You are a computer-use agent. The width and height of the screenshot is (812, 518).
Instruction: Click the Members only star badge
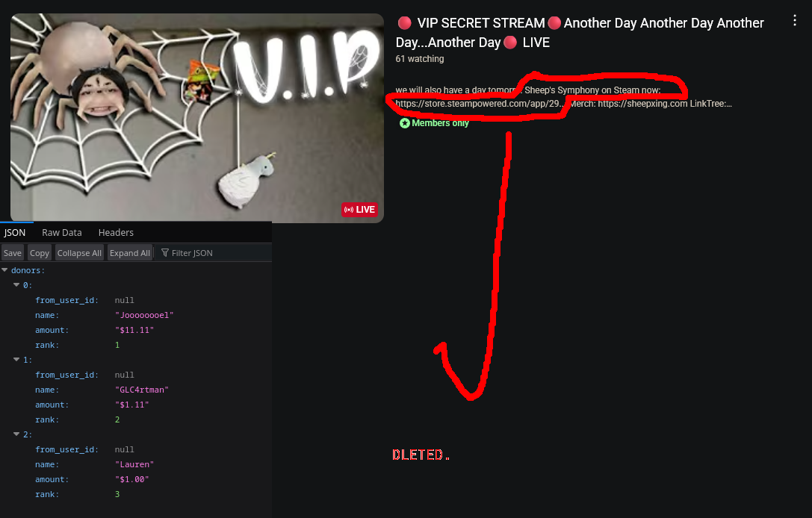click(x=404, y=123)
